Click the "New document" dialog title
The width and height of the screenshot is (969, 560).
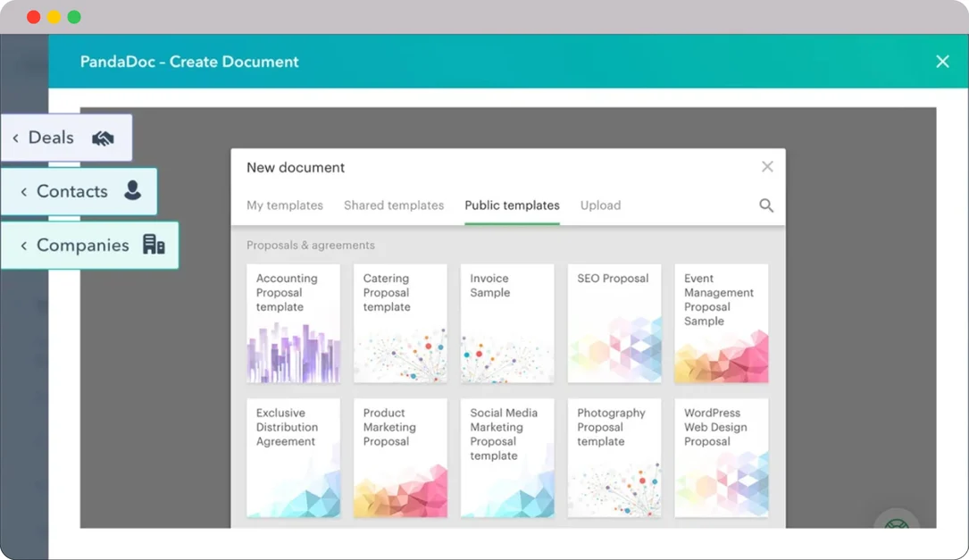pyautogui.click(x=296, y=168)
